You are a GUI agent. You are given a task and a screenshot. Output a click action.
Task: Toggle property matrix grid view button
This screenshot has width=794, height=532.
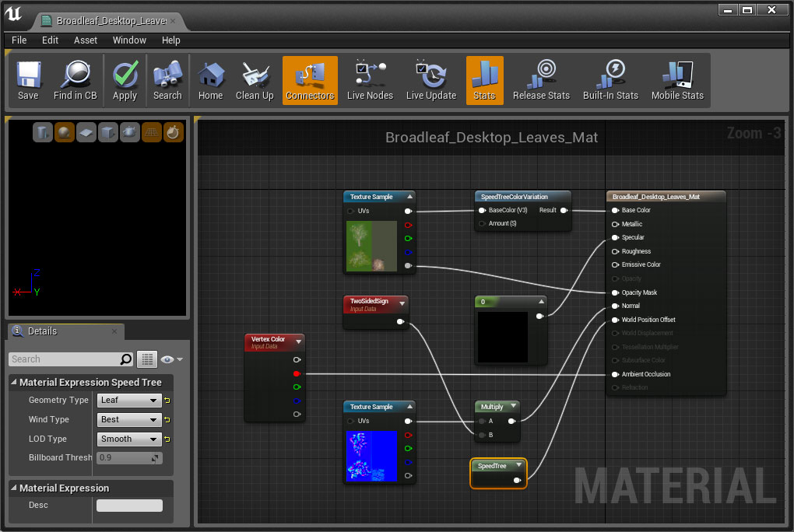147,359
